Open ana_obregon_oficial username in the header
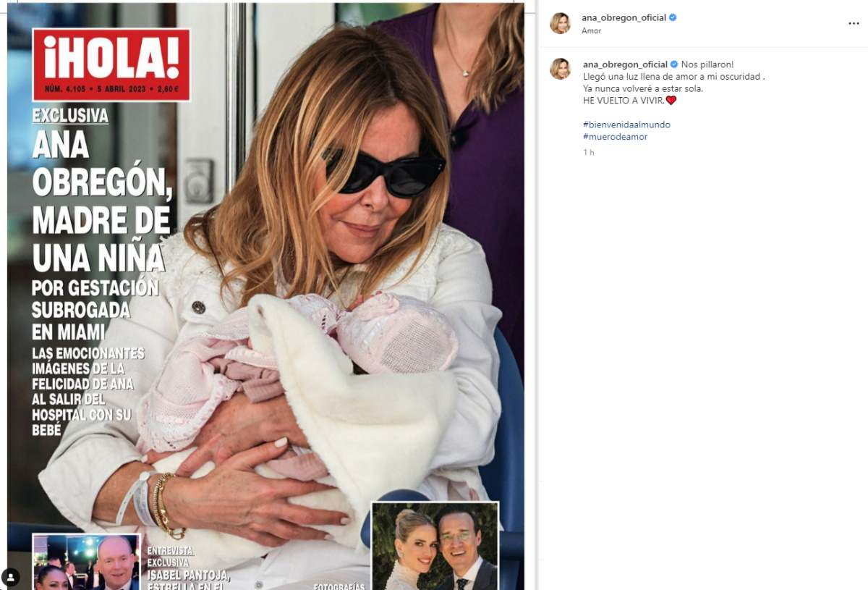868x590 pixels. coord(624,17)
